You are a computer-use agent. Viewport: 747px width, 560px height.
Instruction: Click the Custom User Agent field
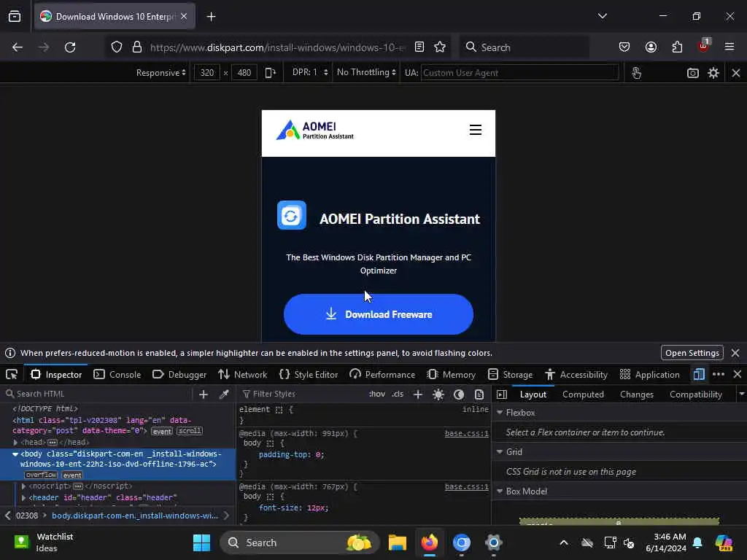519,73
